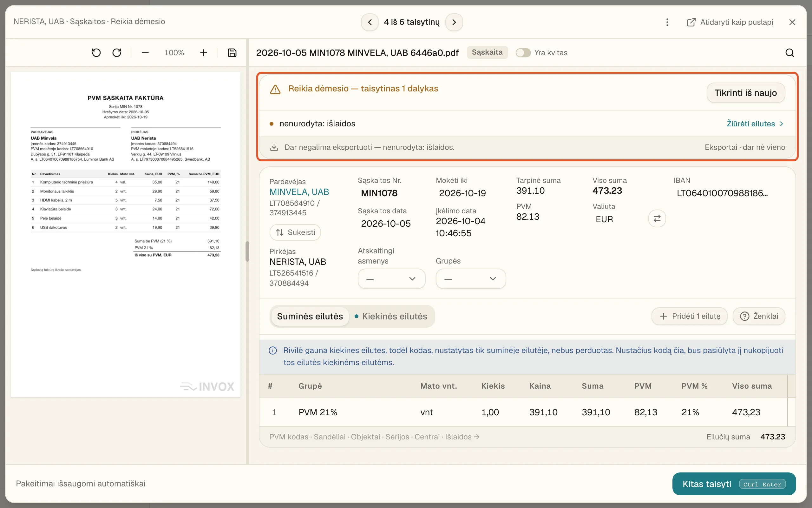Zoom in the PDF preview
The height and width of the screenshot is (508, 812).
coord(203,53)
